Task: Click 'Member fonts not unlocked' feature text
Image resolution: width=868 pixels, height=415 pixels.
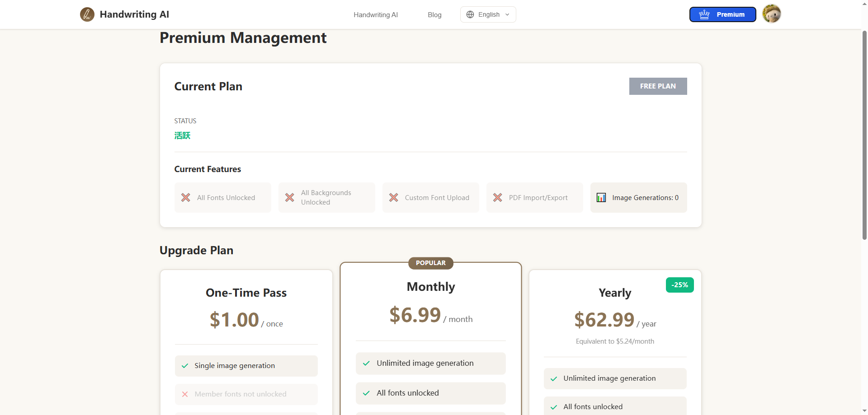Action: pyautogui.click(x=241, y=394)
